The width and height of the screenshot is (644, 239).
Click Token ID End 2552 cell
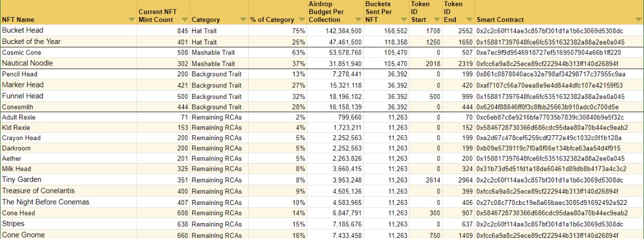459,31
